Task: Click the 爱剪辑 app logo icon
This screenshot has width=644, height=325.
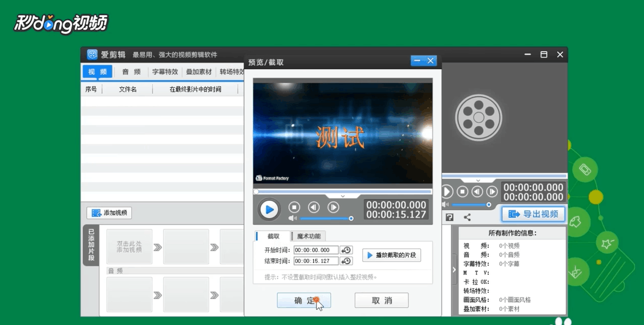Action: click(92, 55)
